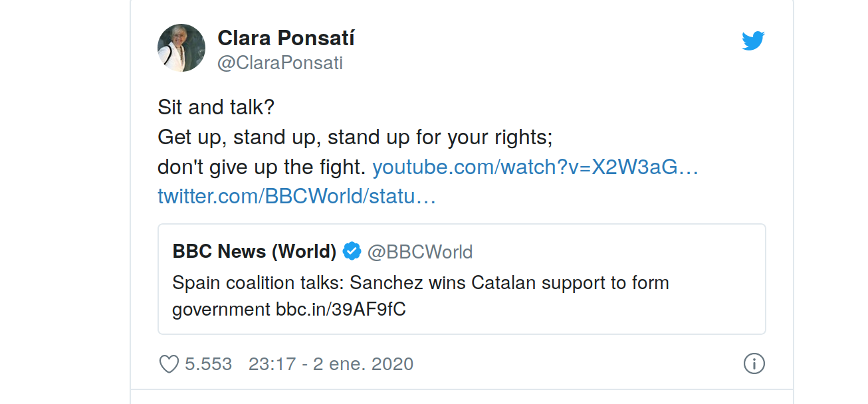Click the "Get up, stand up" lyric line
Viewport: 868px width, 404px height.
point(355,137)
